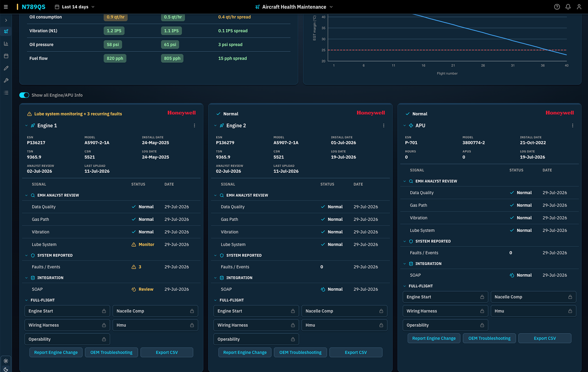Collapse Engine 1 EMH Analyst Review section

(x=26, y=195)
